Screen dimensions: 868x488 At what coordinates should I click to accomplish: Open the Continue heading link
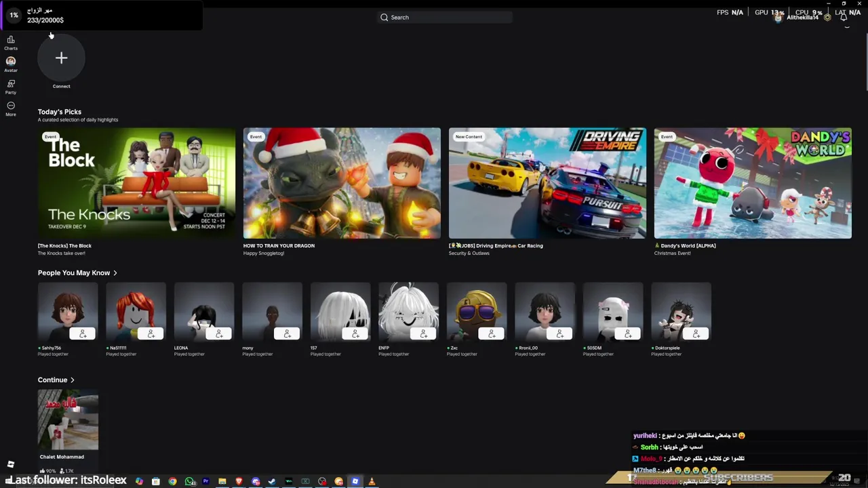tap(52, 380)
